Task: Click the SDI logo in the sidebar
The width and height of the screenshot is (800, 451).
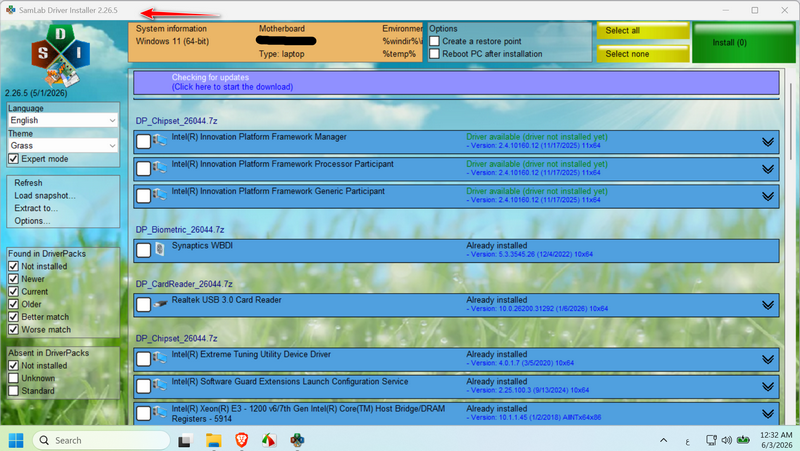Action: tap(60, 55)
